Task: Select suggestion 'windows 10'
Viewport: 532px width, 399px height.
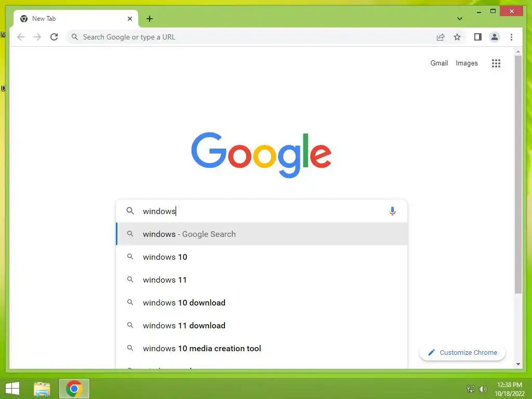Action: pos(262,257)
